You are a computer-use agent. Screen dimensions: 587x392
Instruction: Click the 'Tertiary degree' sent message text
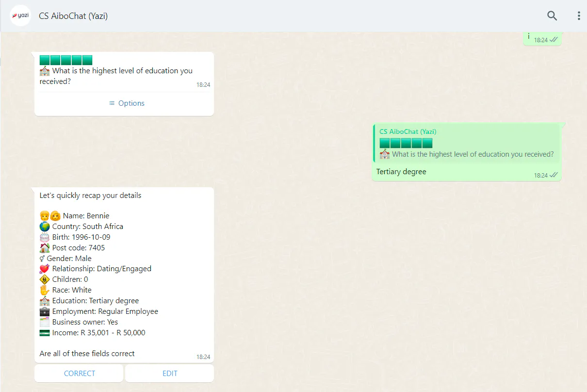[401, 171]
